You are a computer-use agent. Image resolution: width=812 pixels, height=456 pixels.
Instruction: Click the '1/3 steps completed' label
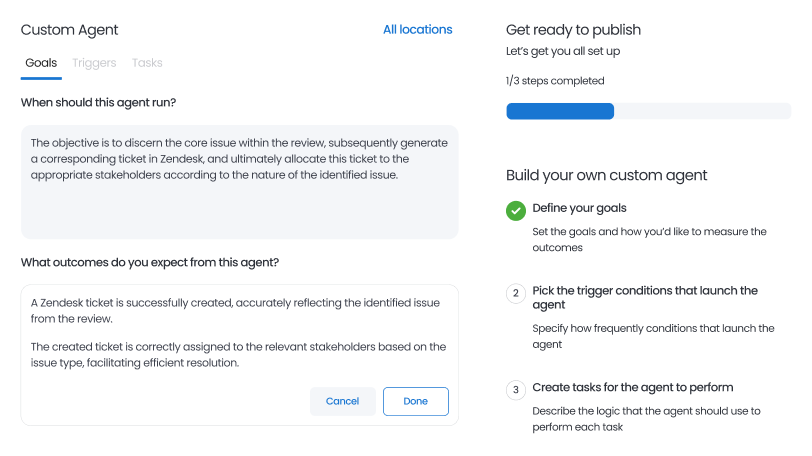[x=555, y=81]
